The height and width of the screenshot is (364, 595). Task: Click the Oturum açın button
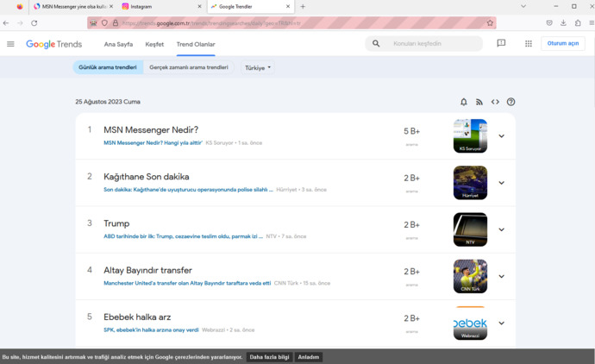[563, 43]
